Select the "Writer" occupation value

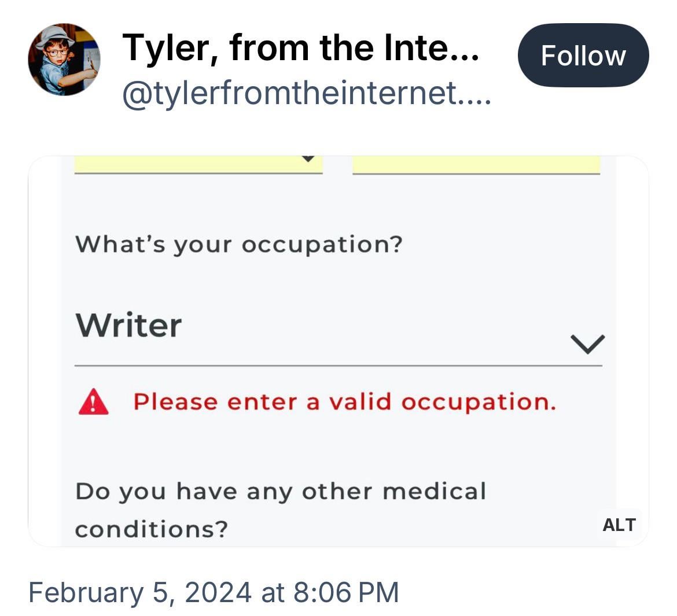(x=129, y=325)
